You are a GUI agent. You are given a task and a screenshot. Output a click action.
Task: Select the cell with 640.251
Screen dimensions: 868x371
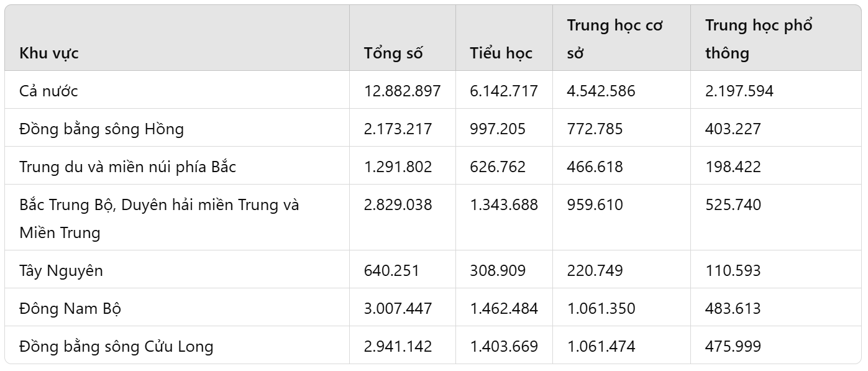391,271
